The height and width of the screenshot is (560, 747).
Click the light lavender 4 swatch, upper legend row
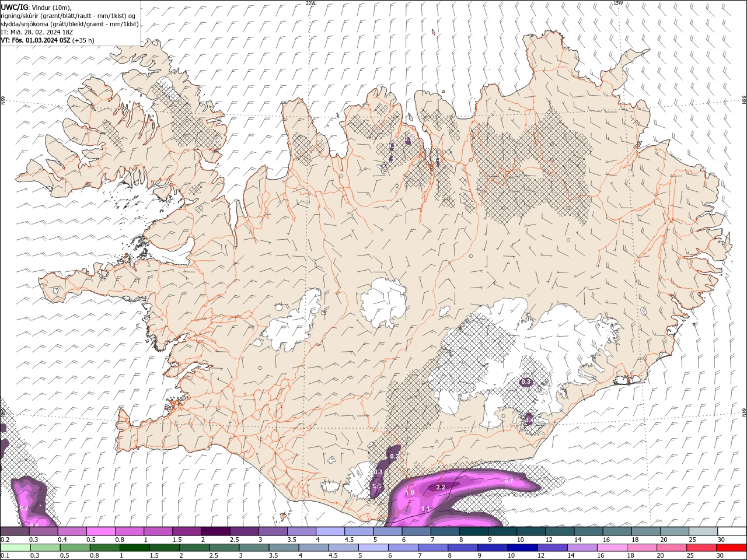[330, 531]
